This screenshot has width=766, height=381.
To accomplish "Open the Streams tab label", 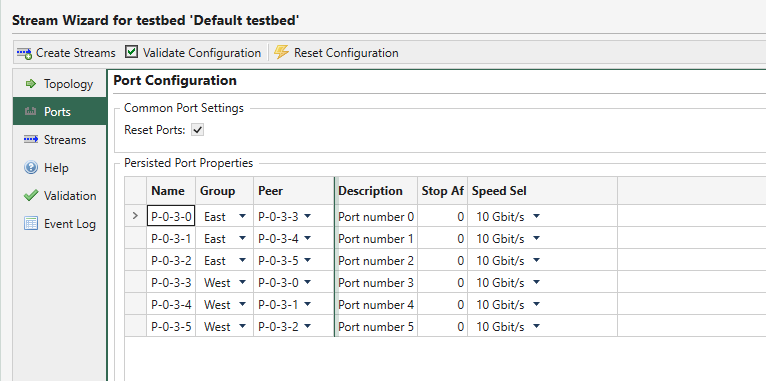I will point(65,140).
